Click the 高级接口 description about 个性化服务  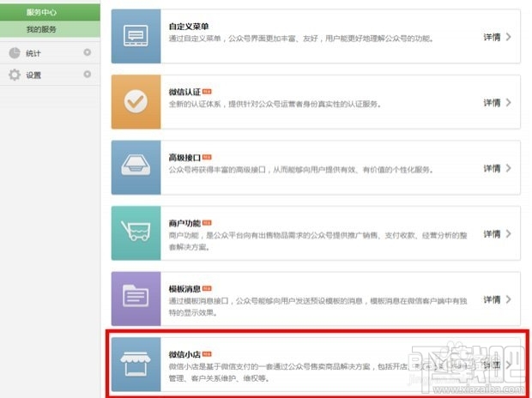click(x=301, y=169)
